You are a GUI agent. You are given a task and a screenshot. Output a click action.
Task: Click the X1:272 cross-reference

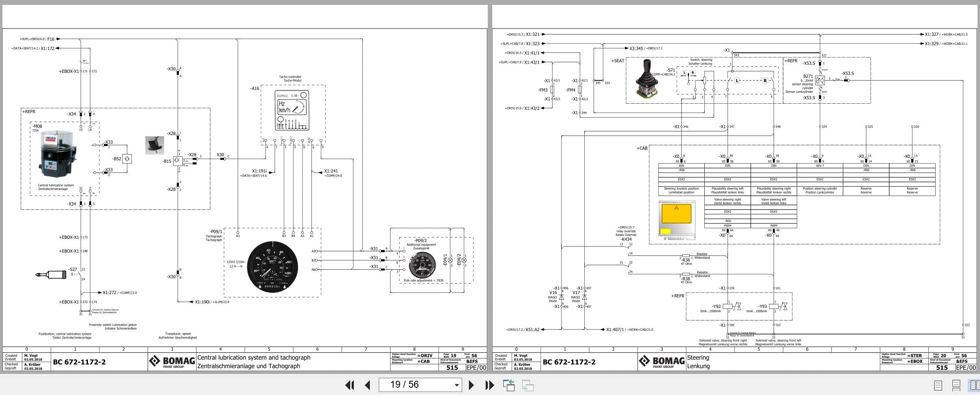(110, 292)
